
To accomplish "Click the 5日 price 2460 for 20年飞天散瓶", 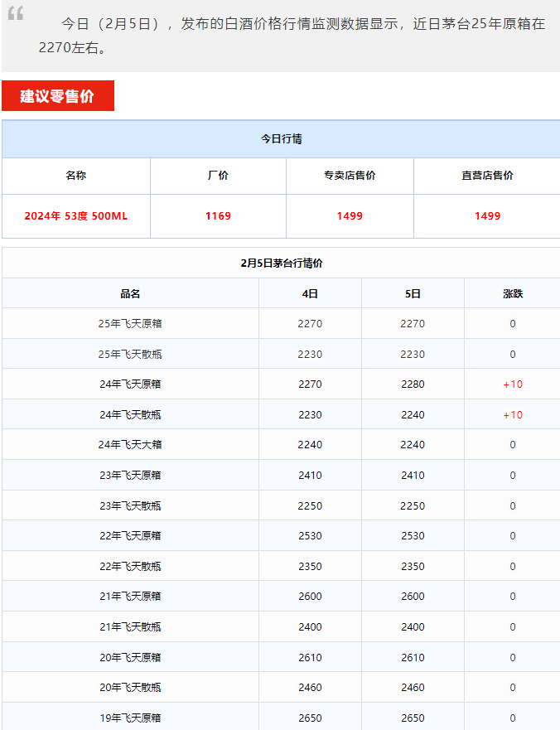I will (413, 688).
